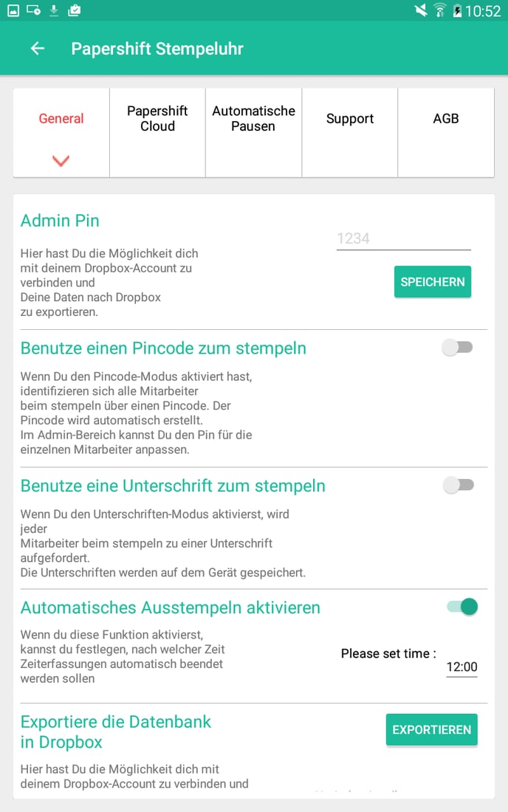Enable the Unterschrift zum stempeln switch
This screenshot has height=812, width=508.
click(458, 485)
